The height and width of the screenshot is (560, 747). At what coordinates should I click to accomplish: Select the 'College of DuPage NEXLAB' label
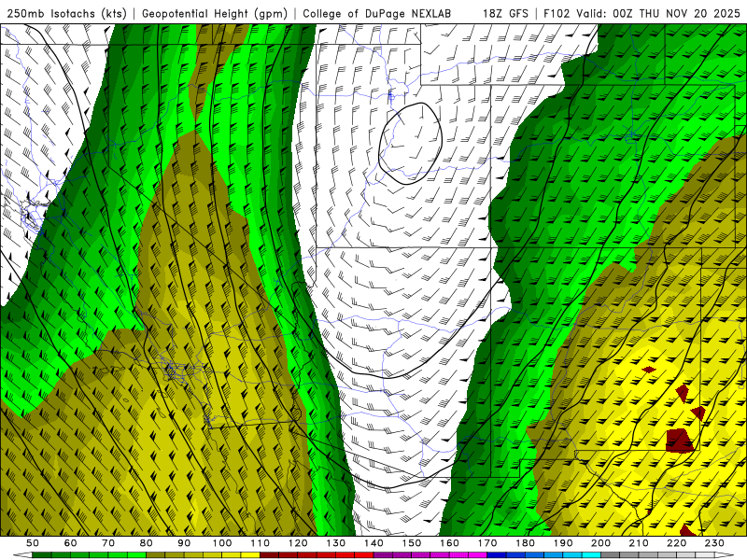[377, 13]
